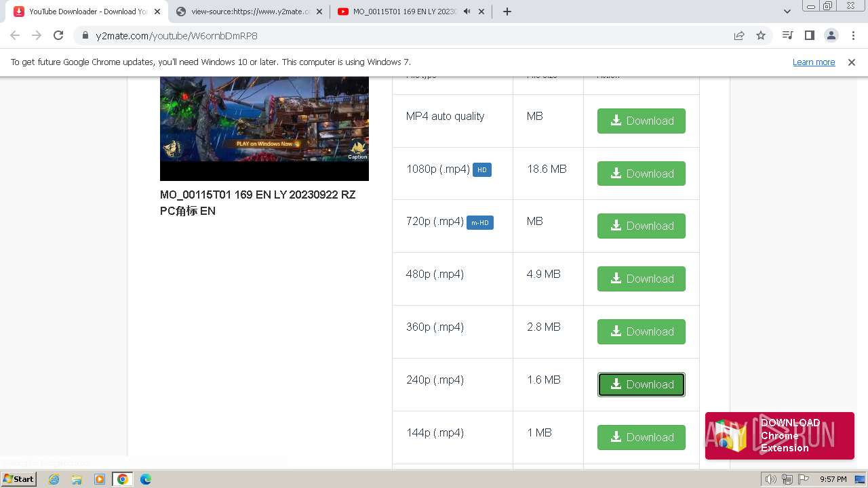Go forward to the next page
The image size is (868, 488).
pyautogui.click(x=37, y=35)
